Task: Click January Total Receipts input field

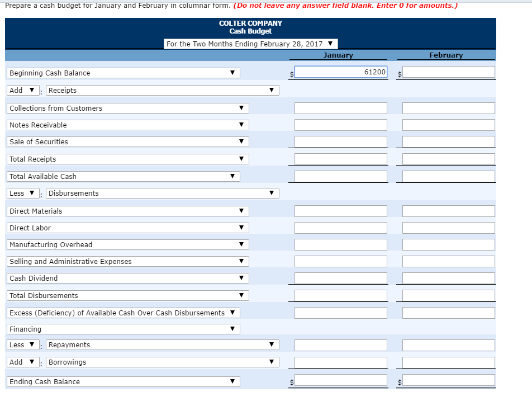Action: pyautogui.click(x=341, y=159)
